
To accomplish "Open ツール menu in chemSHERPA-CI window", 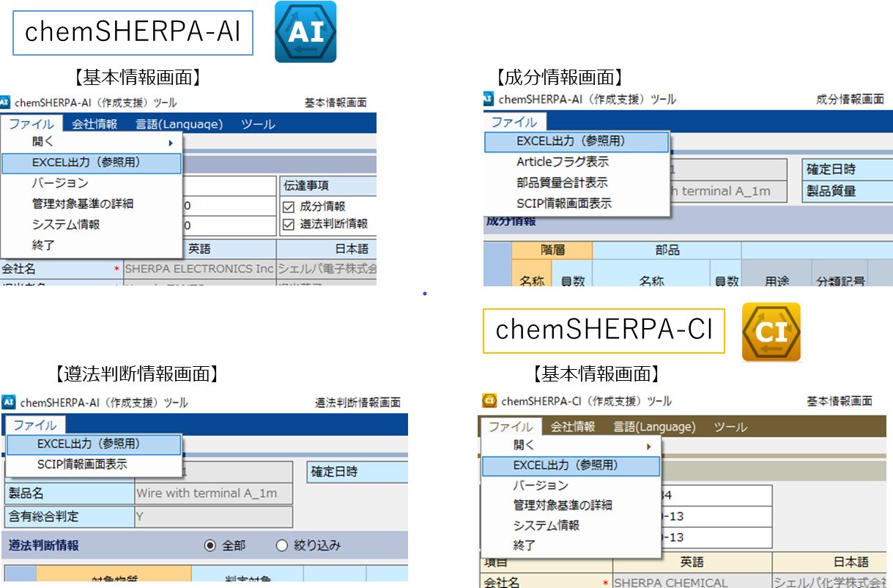I will [730, 427].
